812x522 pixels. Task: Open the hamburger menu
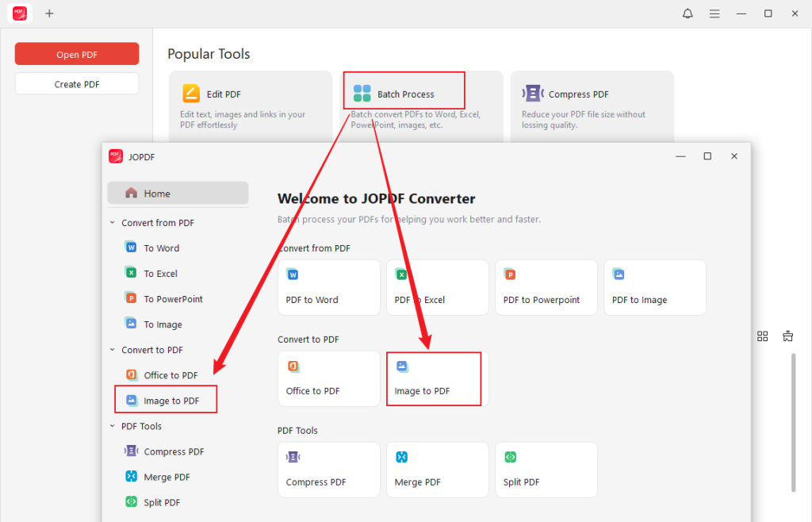[x=714, y=13]
